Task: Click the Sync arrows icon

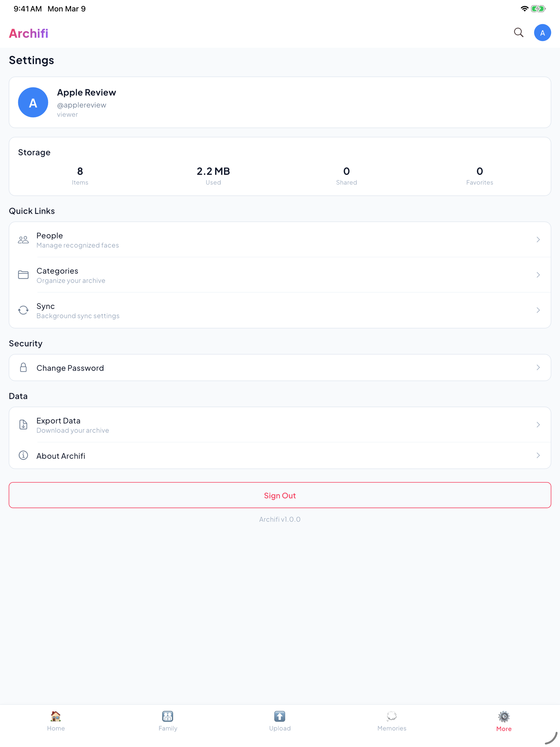Action: tap(23, 310)
